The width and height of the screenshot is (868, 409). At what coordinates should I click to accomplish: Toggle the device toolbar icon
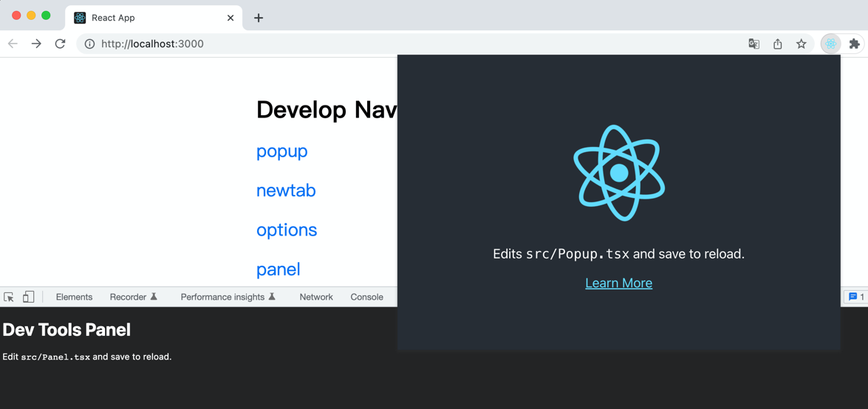click(x=28, y=298)
